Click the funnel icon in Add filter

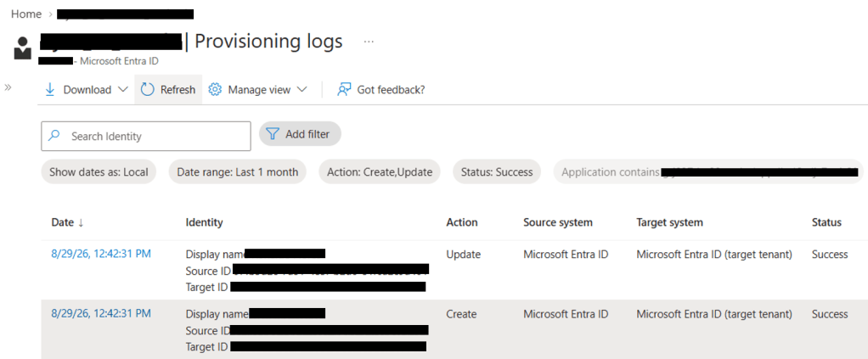[x=273, y=134]
